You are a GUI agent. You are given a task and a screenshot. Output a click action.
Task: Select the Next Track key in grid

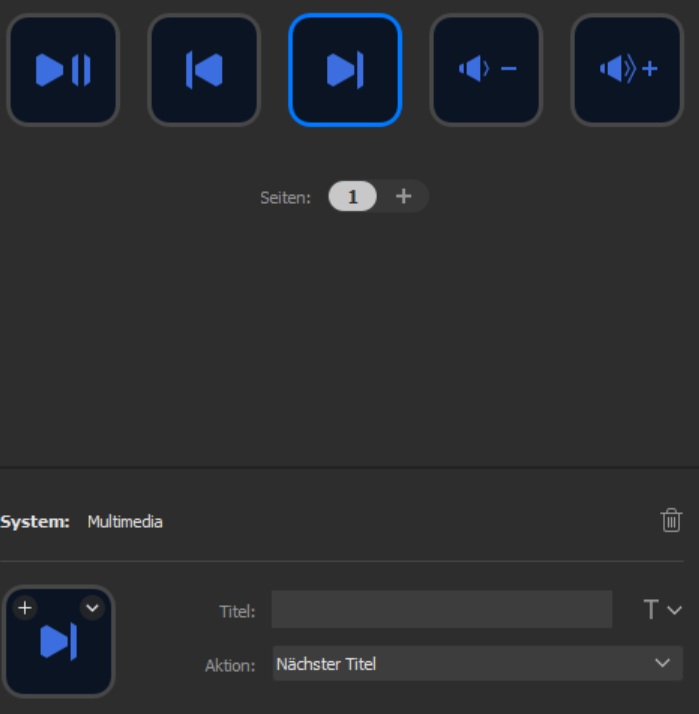point(345,70)
